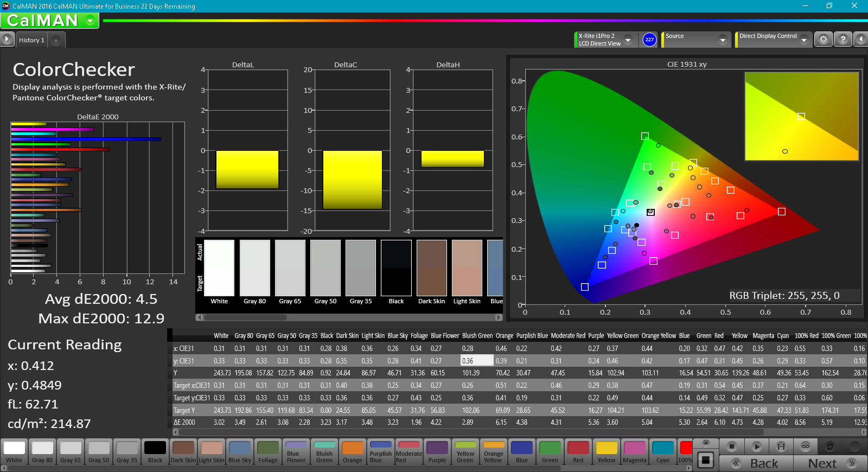Click the Next button
The width and height of the screenshot is (868, 472).
830,463
